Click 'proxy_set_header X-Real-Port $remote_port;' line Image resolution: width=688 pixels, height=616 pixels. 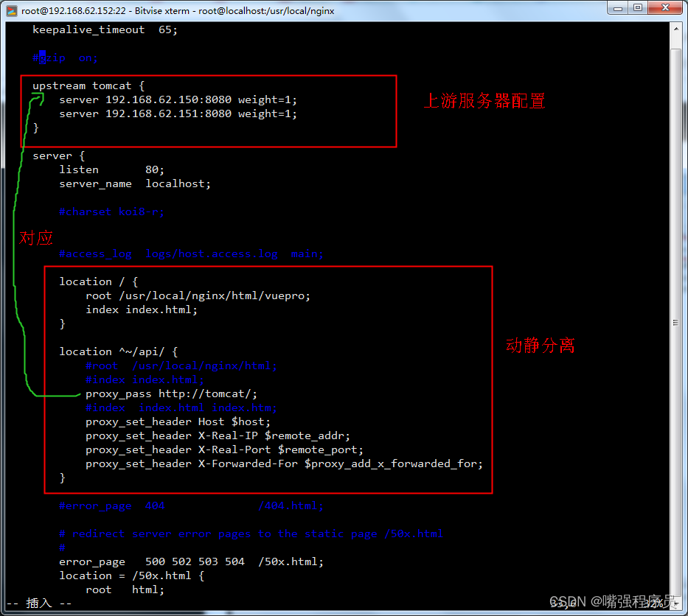[x=225, y=450]
